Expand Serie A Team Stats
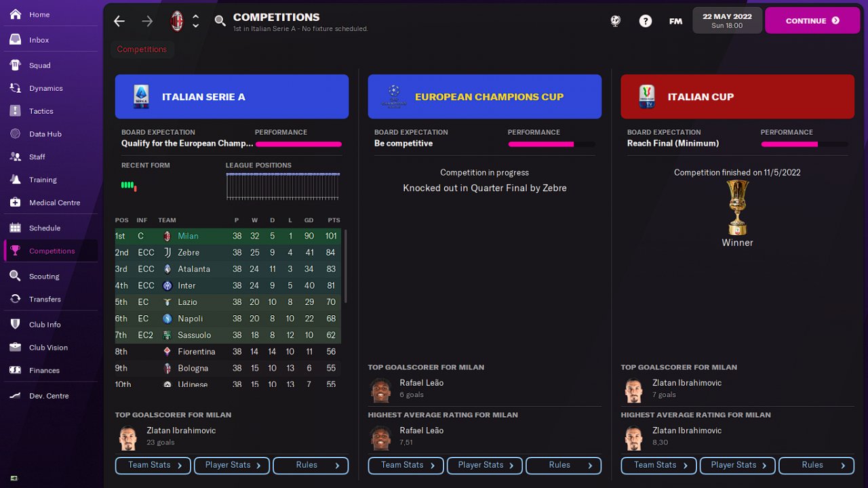The image size is (868, 488). 153,466
